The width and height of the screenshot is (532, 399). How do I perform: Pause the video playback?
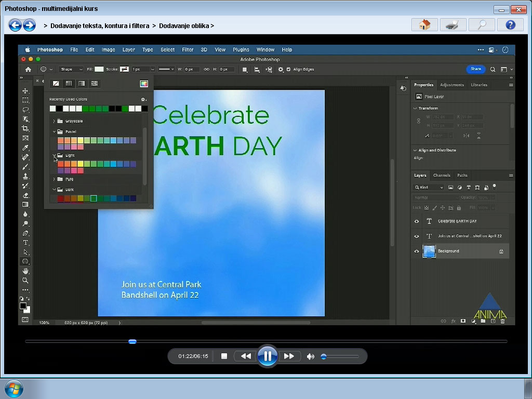click(268, 356)
